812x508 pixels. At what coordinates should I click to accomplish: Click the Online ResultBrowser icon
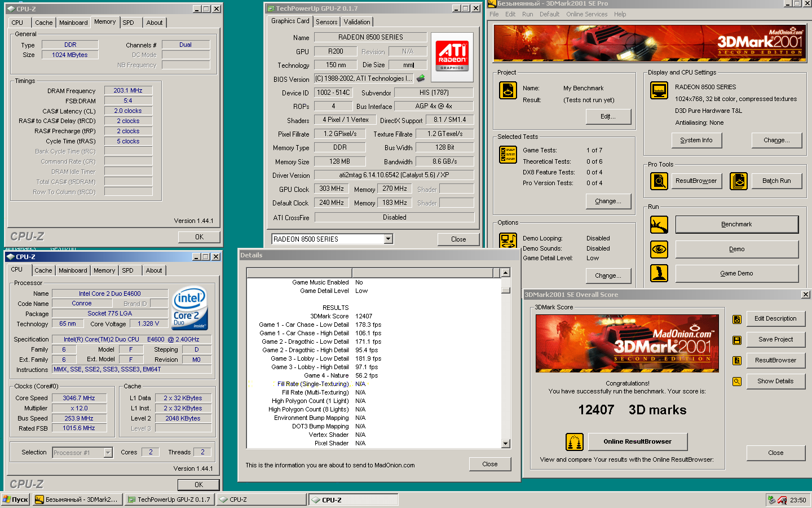click(x=574, y=441)
